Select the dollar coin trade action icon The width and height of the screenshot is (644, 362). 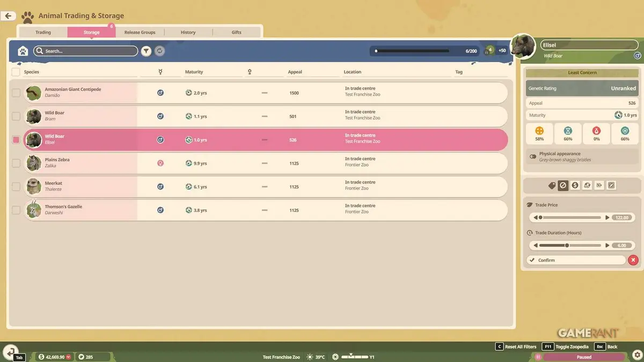coord(575,186)
